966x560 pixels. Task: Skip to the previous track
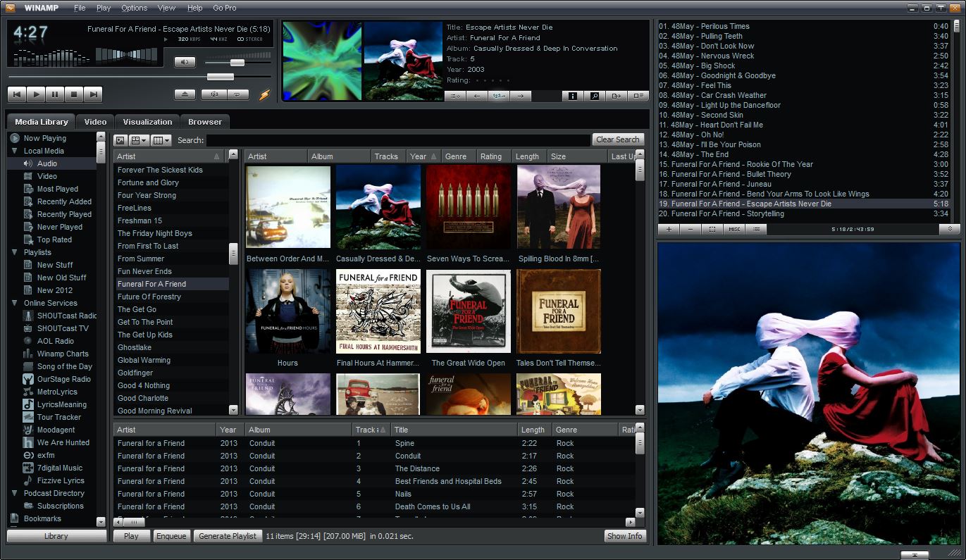(x=17, y=94)
